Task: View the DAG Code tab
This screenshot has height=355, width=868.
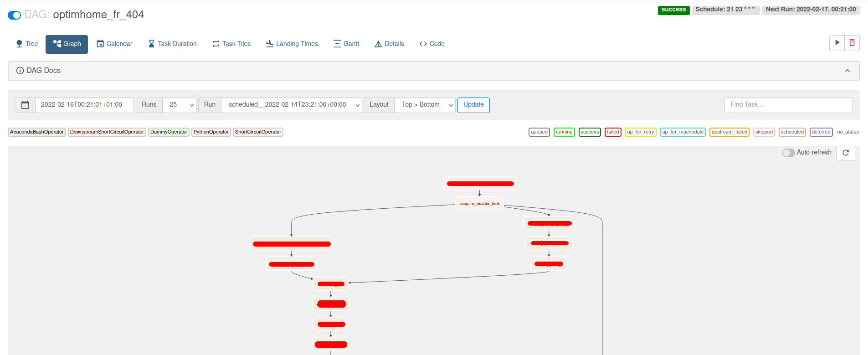Action: tap(432, 44)
